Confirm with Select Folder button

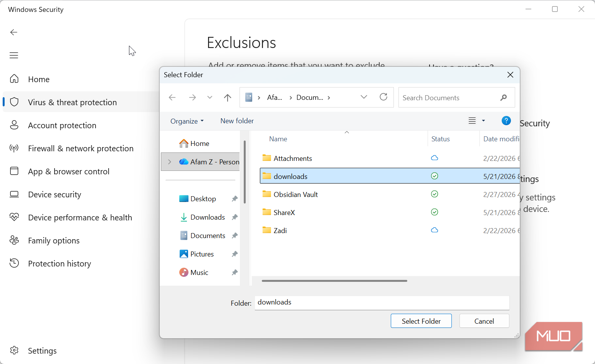421,321
